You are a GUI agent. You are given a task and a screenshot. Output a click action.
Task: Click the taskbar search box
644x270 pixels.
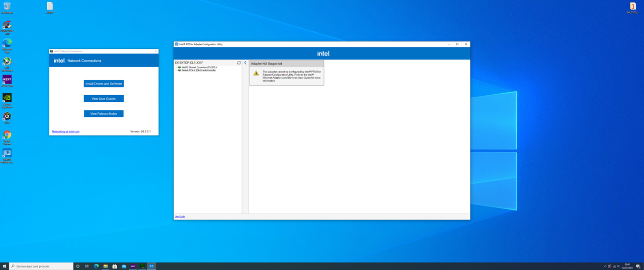(41, 266)
